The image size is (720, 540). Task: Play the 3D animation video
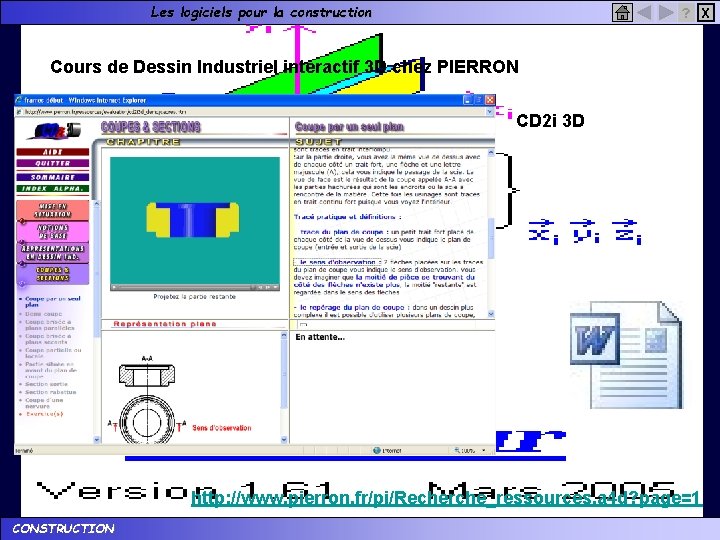pos(114,287)
